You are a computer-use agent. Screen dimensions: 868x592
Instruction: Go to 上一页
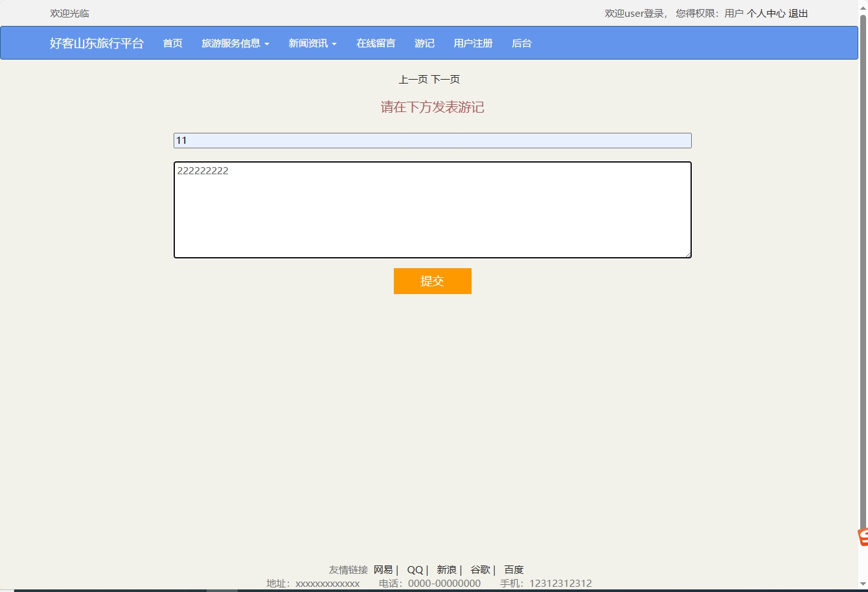(413, 80)
